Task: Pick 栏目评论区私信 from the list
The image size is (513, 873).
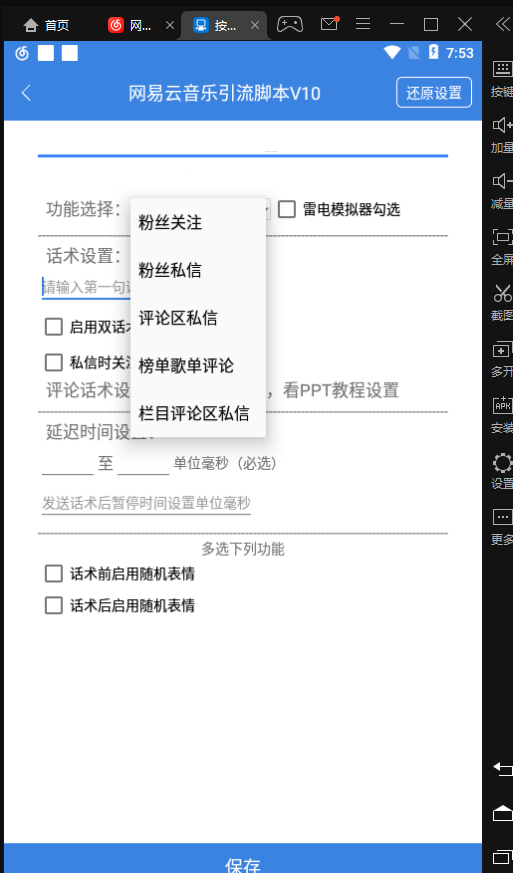Action: pos(198,414)
